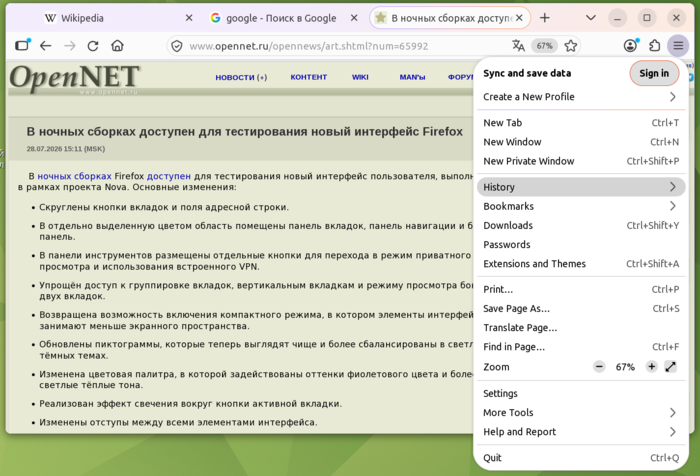The height and width of the screenshot is (476, 700).
Task: Go to the home page
Action: pyautogui.click(x=117, y=46)
